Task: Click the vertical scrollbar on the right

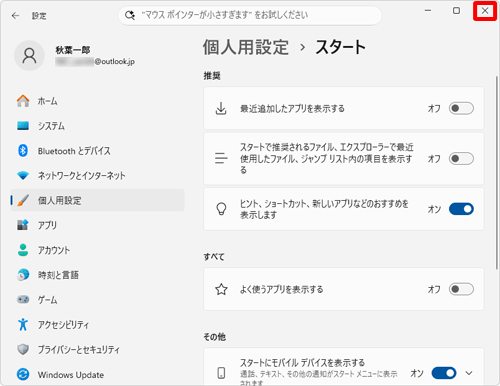Action: (497, 173)
